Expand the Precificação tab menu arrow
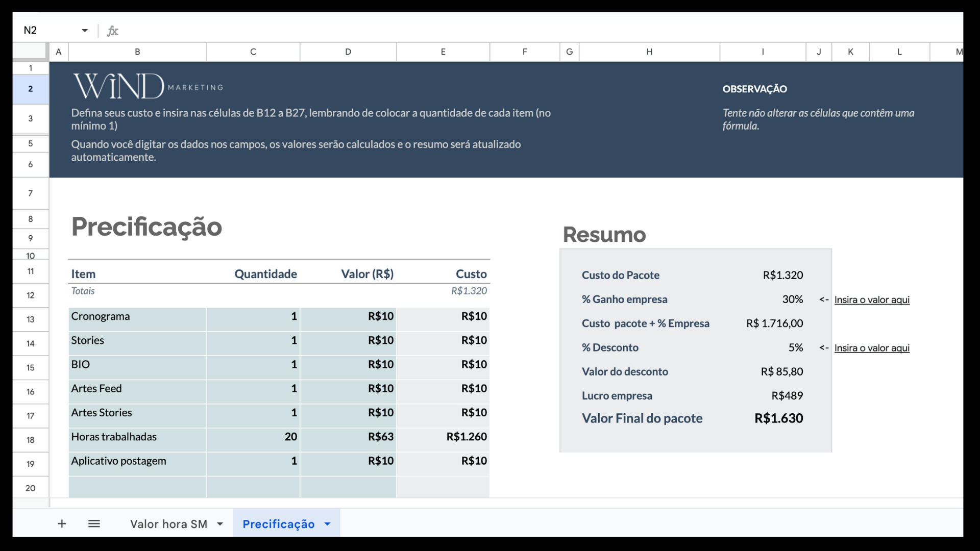 (x=327, y=524)
